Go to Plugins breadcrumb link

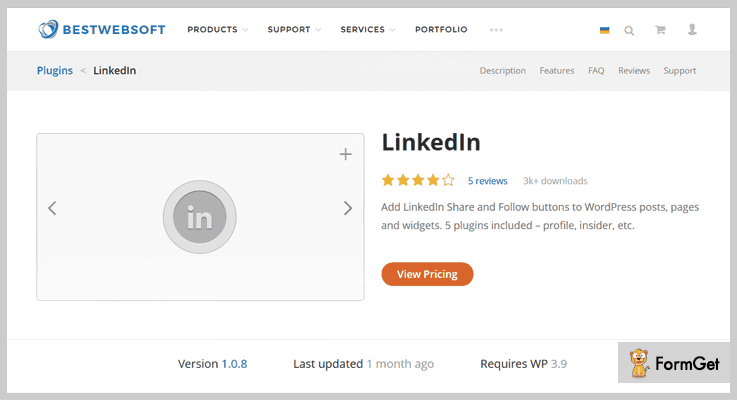click(x=55, y=71)
